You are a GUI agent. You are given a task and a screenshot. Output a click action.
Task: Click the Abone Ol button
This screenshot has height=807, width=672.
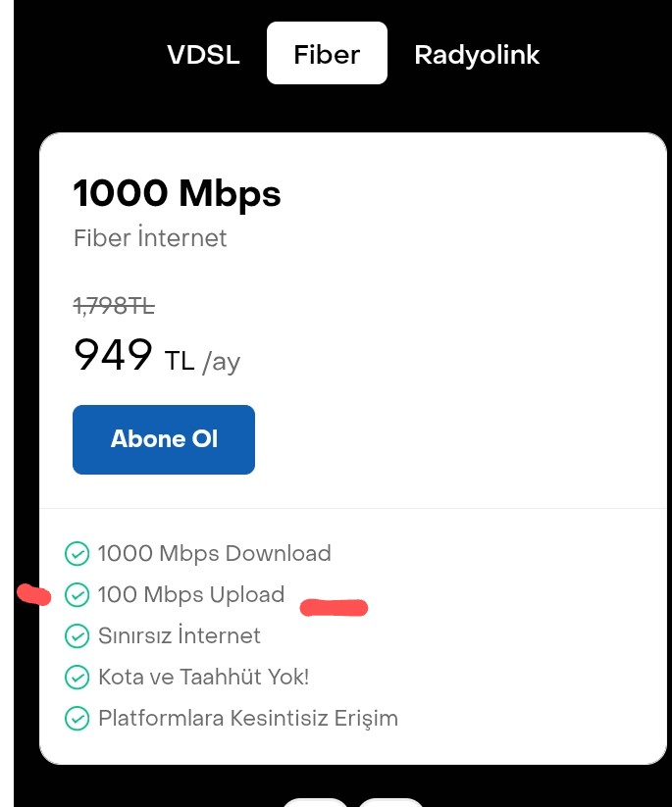pyautogui.click(x=164, y=439)
